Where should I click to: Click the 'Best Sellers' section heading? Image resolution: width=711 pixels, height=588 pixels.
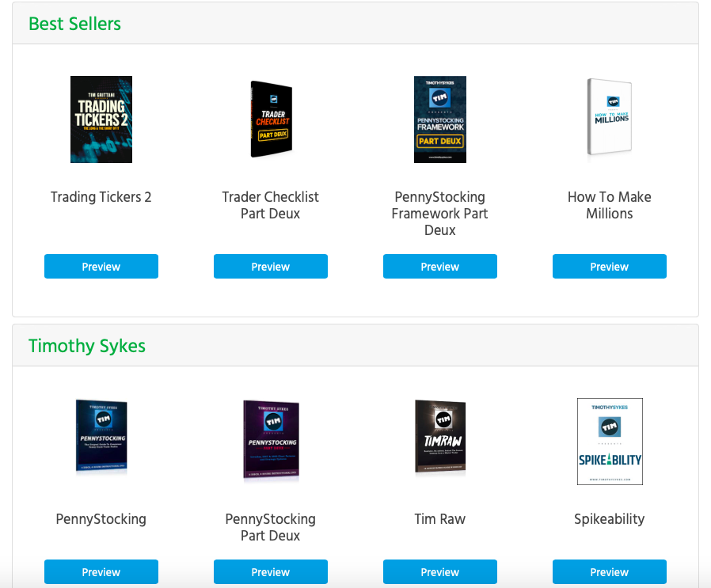74,24
